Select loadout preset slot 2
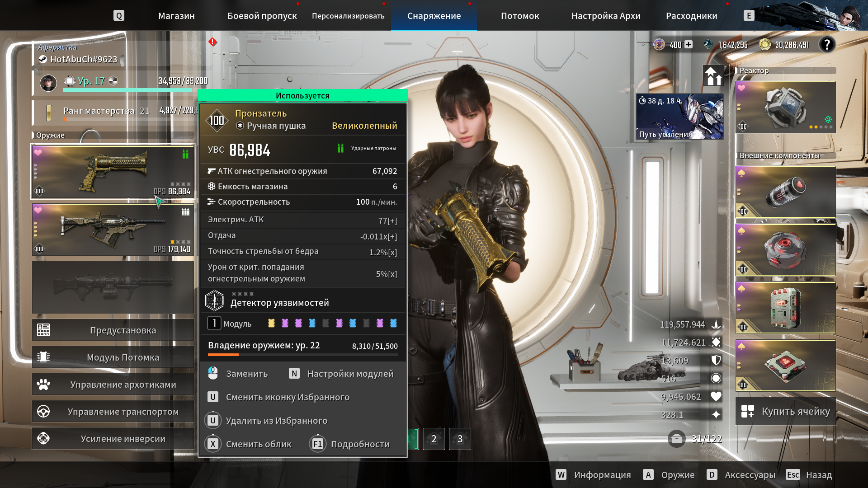 pos(434,439)
